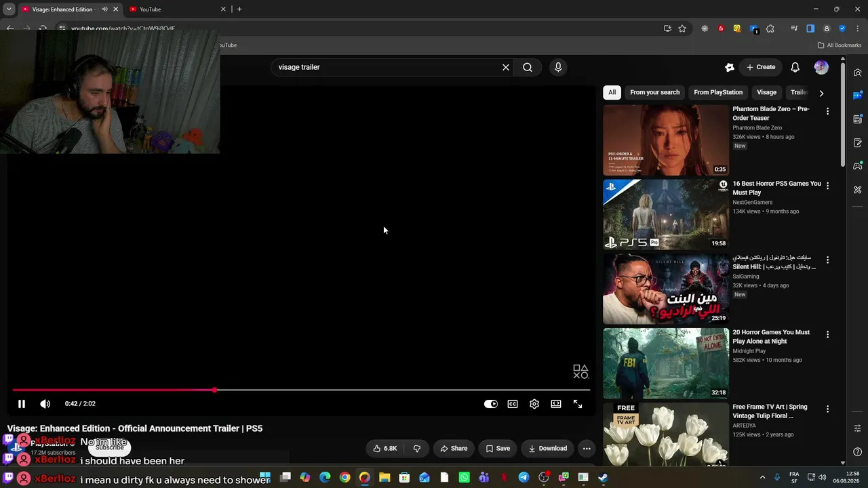
Task: Open options for 16 Best Horror video
Action: tap(827, 186)
